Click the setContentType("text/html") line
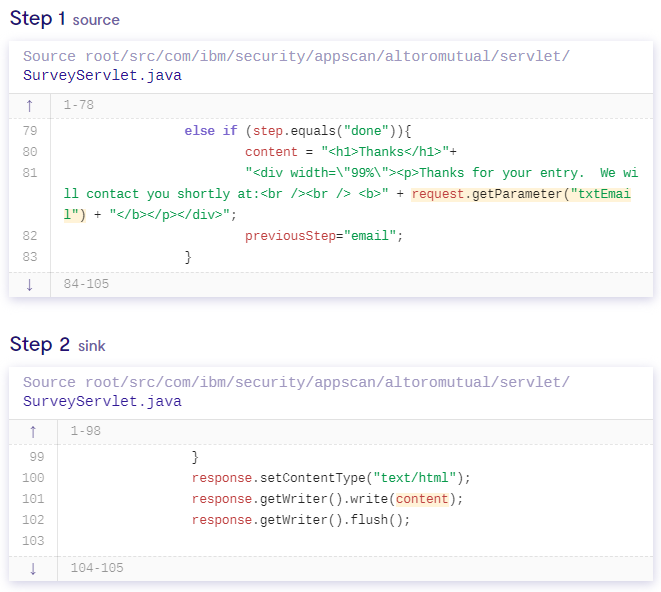The image size is (661, 592). pos(331,478)
